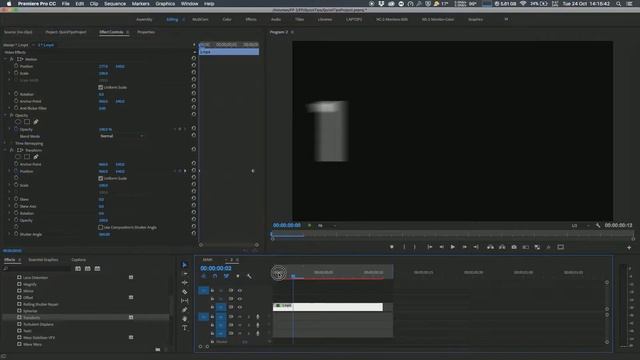Reset the Motion effect parameters
The width and height of the screenshot is (640, 360).
(x=194, y=58)
